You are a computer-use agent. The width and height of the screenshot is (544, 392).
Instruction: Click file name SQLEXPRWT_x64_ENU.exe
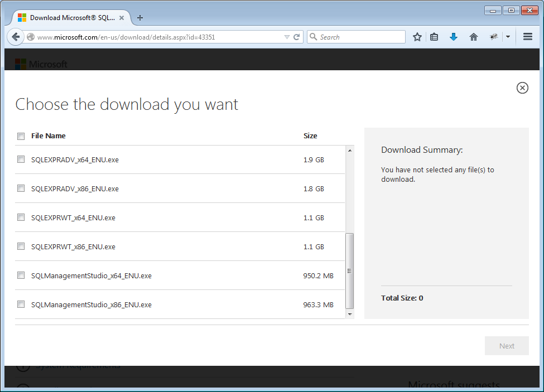73,217
